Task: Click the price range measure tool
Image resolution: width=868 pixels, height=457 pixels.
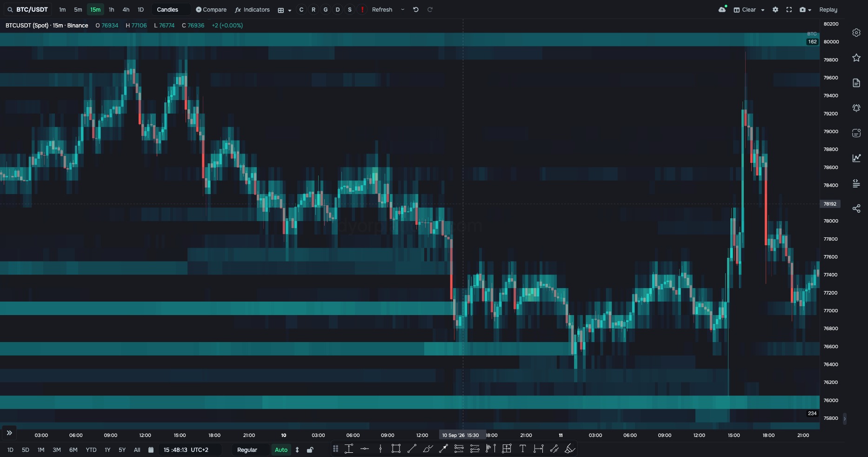Action: click(x=349, y=449)
